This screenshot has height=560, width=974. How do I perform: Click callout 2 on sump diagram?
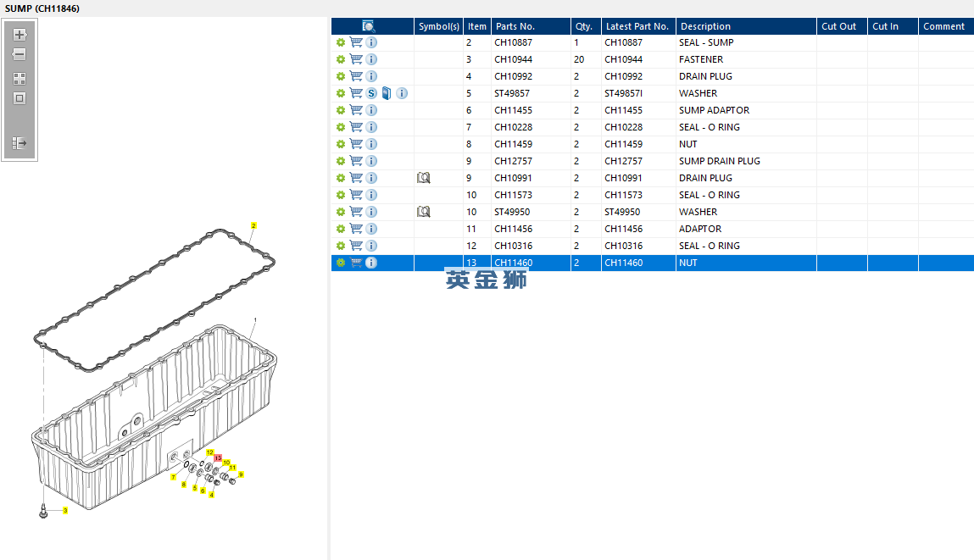[253, 225]
